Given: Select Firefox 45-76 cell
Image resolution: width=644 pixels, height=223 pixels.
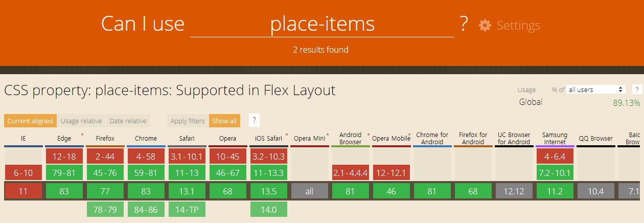Looking at the screenshot, I should tap(105, 173).
